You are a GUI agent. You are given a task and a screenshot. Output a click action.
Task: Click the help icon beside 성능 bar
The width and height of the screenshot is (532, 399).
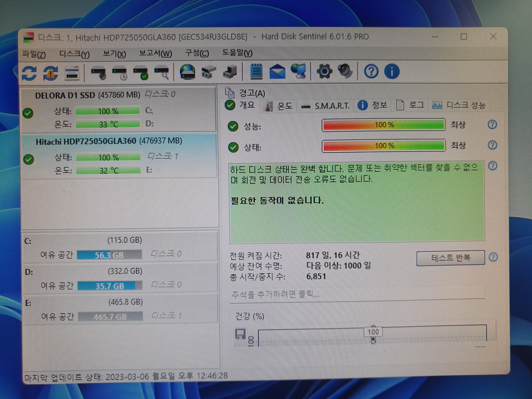pos(492,125)
